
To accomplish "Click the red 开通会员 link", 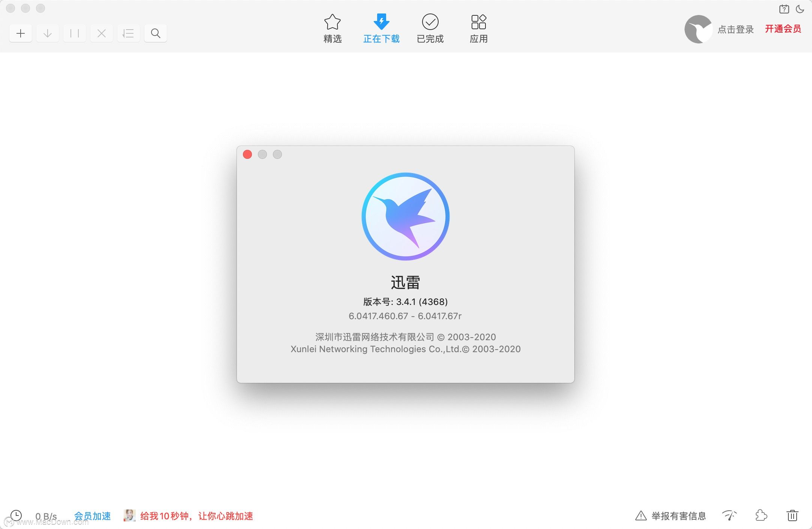I will tap(783, 29).
